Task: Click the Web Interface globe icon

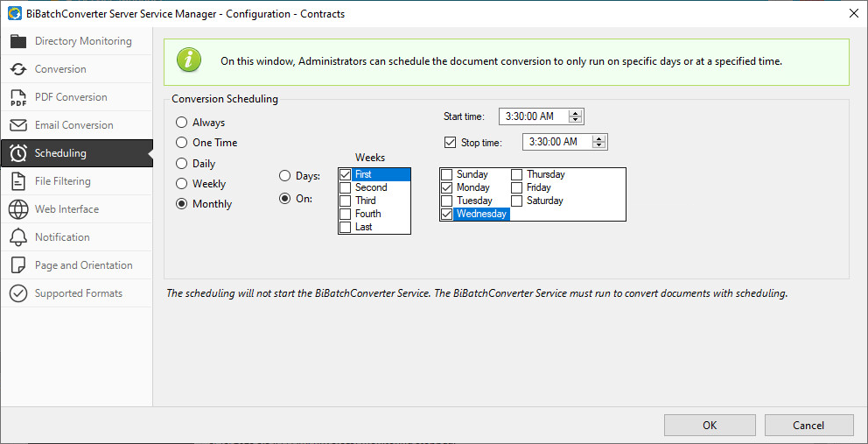Action: [x=18, y=209]
